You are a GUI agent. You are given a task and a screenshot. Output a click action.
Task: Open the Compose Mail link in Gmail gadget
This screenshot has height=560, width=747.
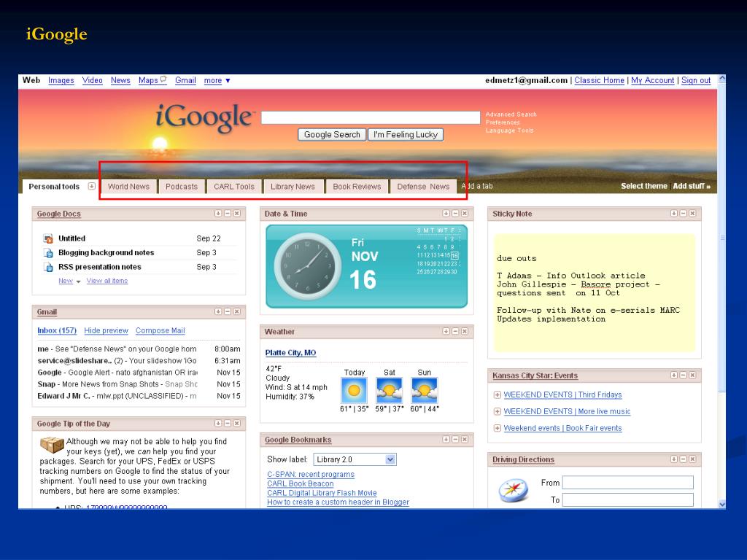coord(160,330)
